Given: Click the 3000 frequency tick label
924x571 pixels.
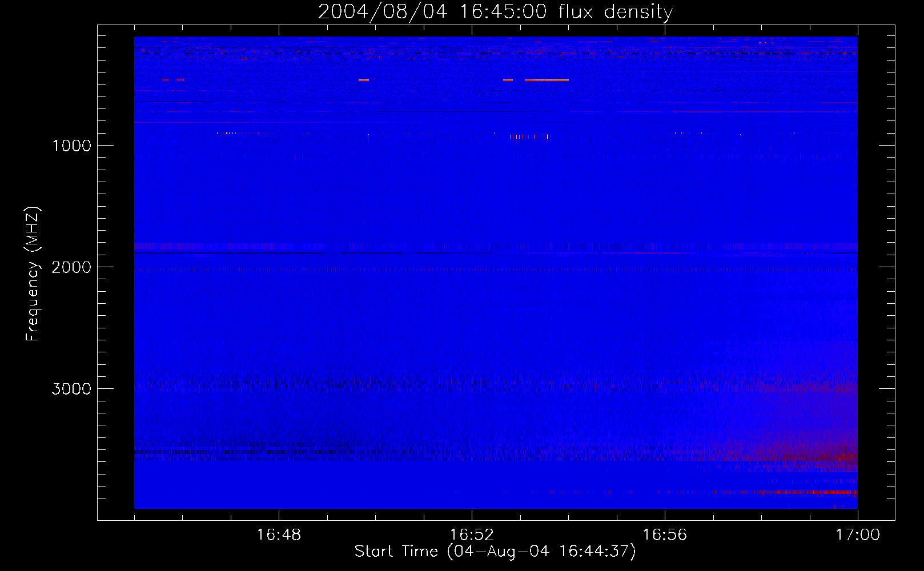Looking at the screenshot, I should 71,389.
